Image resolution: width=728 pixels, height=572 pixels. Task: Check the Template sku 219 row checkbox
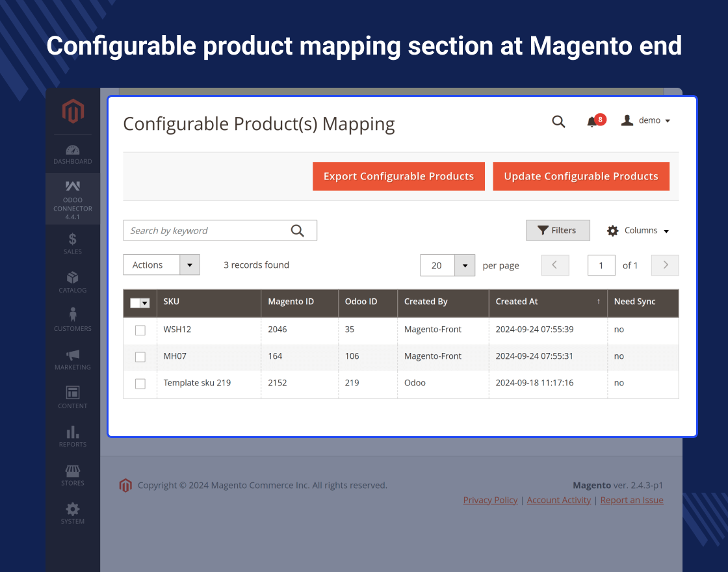pos(140,383)
